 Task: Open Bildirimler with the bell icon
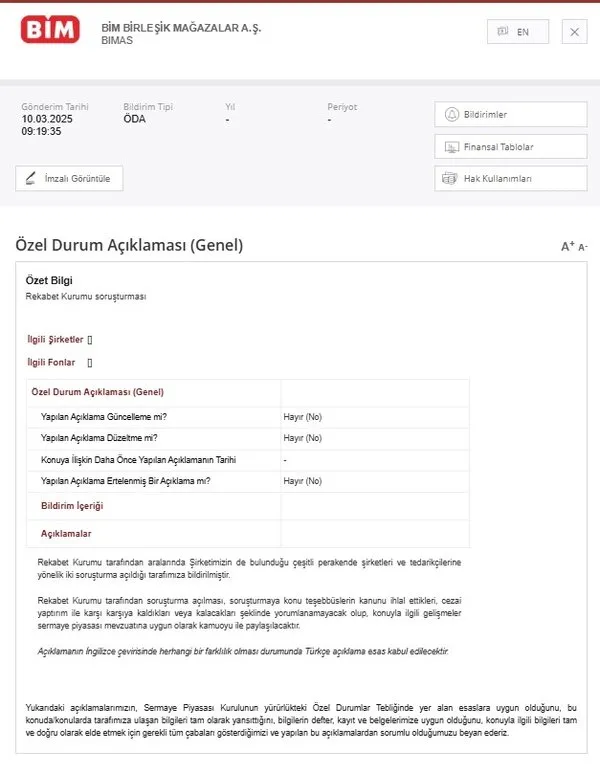tap(510, 115)
